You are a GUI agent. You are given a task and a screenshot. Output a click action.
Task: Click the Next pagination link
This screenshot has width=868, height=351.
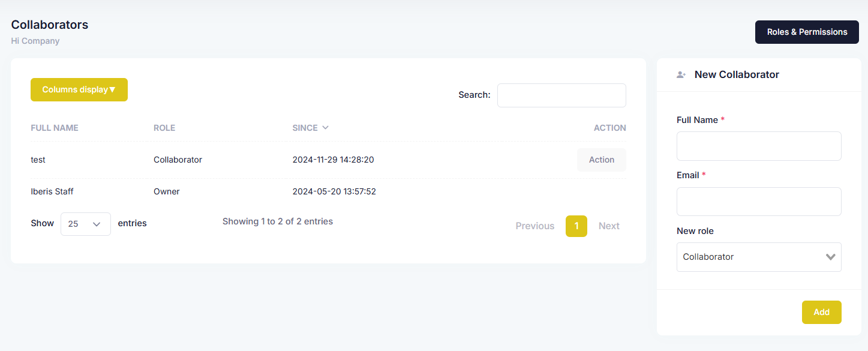[x=609, y=226]
